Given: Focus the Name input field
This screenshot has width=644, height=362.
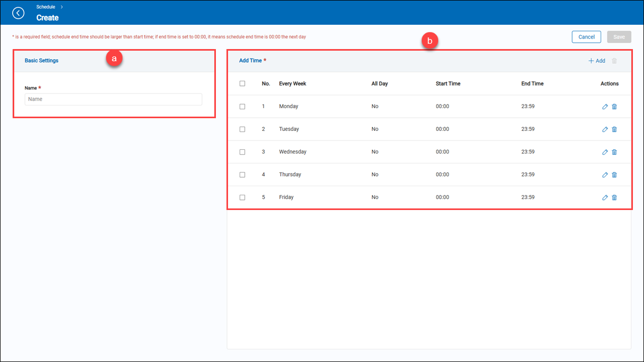Looking at the screenshot, I should [x=113, y=99].
